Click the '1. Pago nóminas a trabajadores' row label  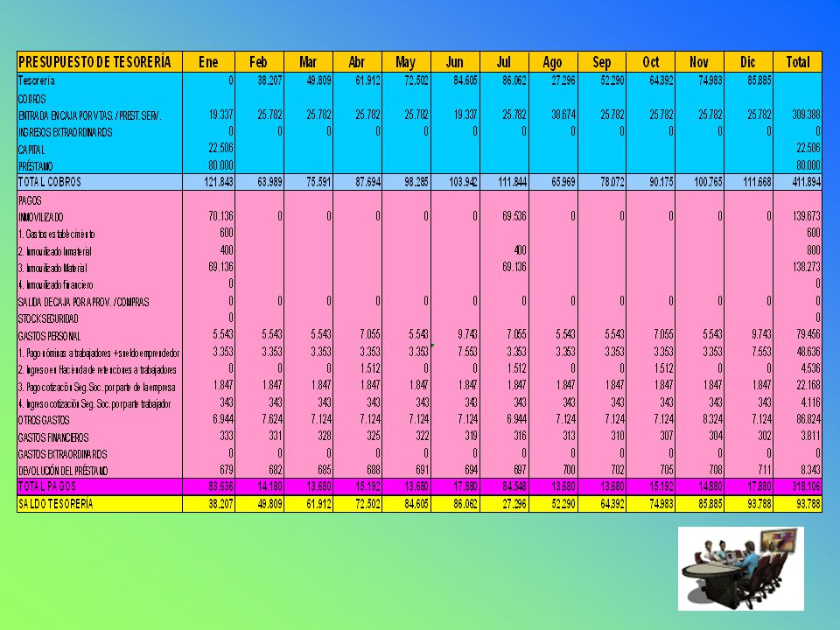[99, 353]
